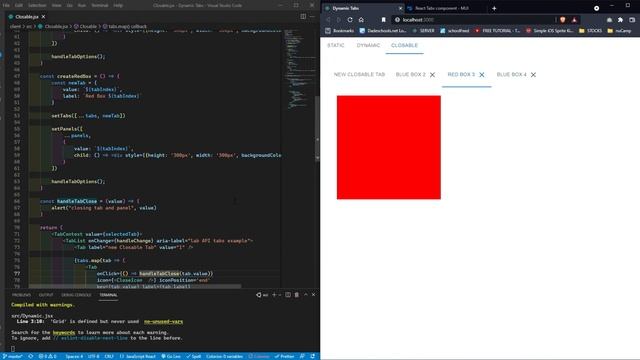The width and height of the screenshot is (640, 360).
Task: Open the Edit menu in VS Code
Action: (19, 5)
